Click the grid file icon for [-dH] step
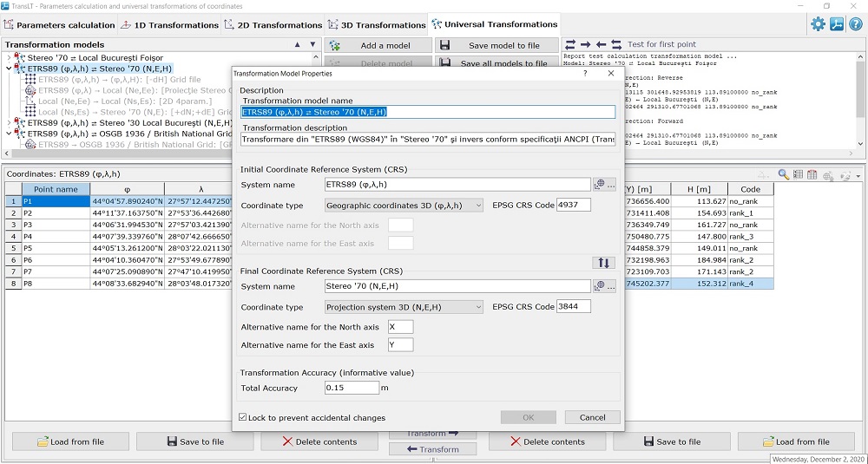The image size is (868, 464). click(x=30, y=80)
